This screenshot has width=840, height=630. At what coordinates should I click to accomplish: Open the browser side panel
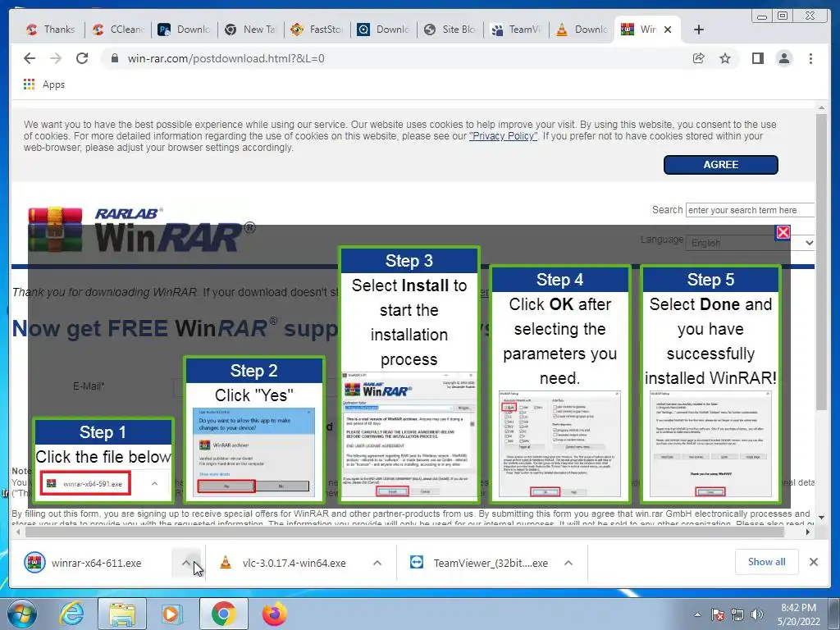757,58
